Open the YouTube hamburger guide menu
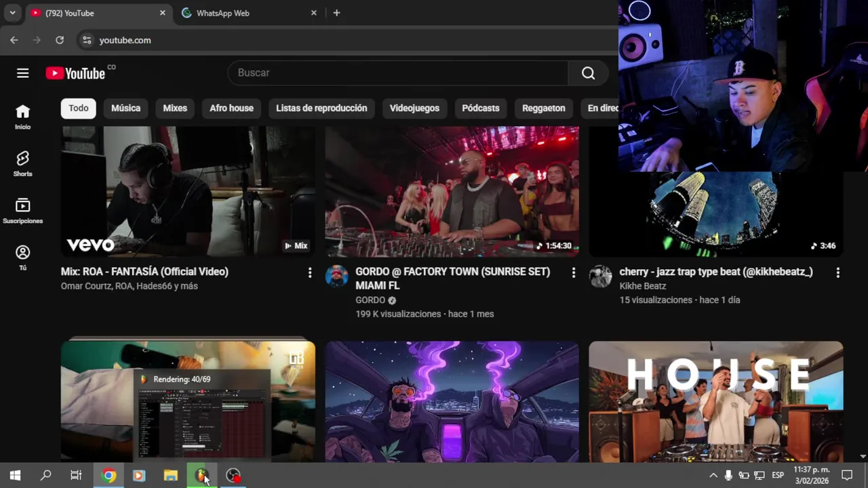868x488 pixels. pos(23,73)
